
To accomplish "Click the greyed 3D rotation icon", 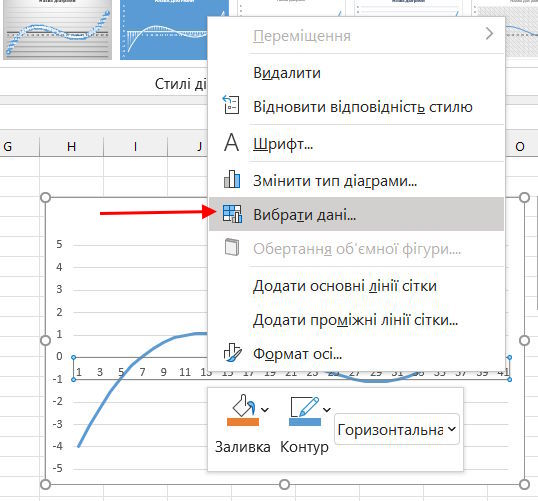I will (232, 247).
